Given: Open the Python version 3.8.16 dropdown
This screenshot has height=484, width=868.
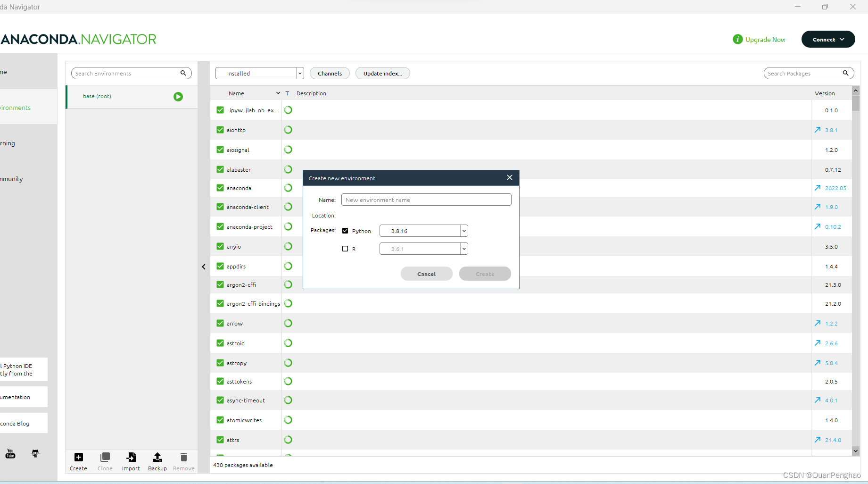Looking at the screenshot, I should 423,231.
